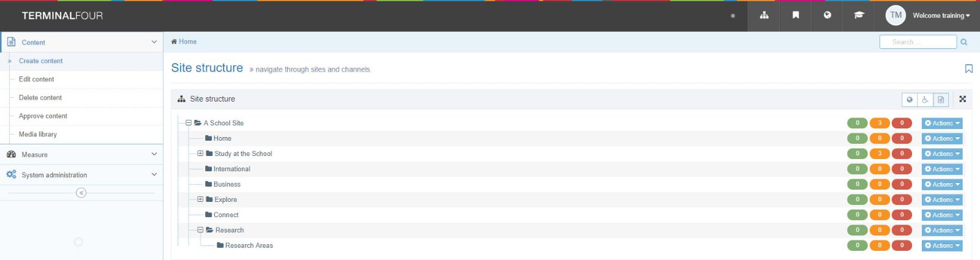This screenshot has height=260, width=980.
Task: Open the Welcome training user dropdown
Action: [x=941, y=16]
